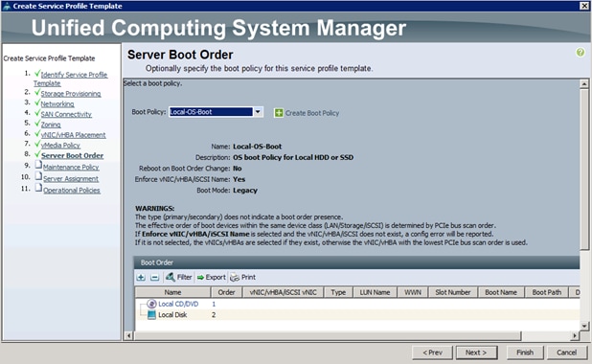Sort by the Order column header
592x364 pixels.
[x=226, y=292]
